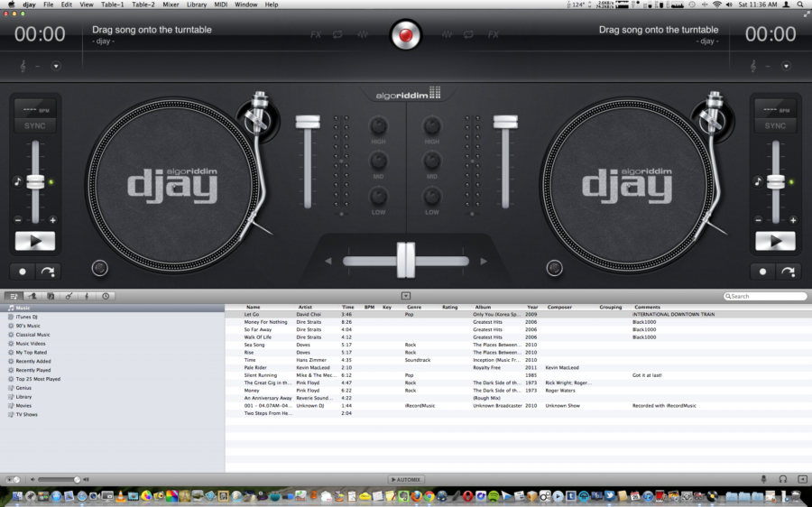Click the microphone icon in bottom bar

pos(764,480)
